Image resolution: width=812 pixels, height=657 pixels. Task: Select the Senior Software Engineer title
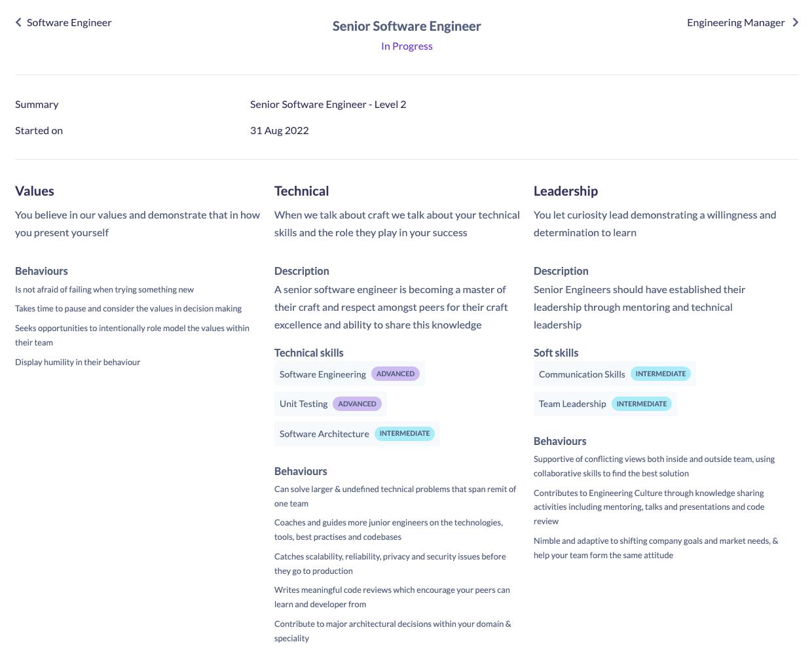407,26
